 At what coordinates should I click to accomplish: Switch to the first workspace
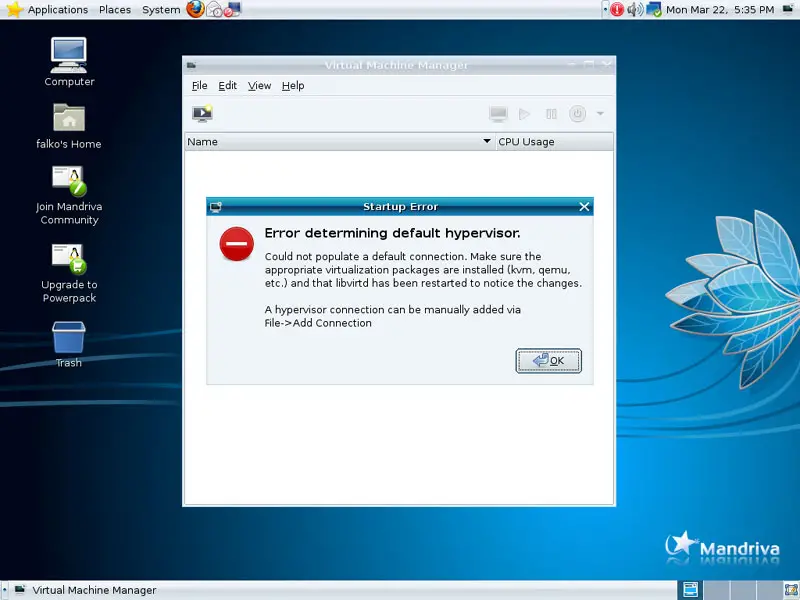point(690,590)
